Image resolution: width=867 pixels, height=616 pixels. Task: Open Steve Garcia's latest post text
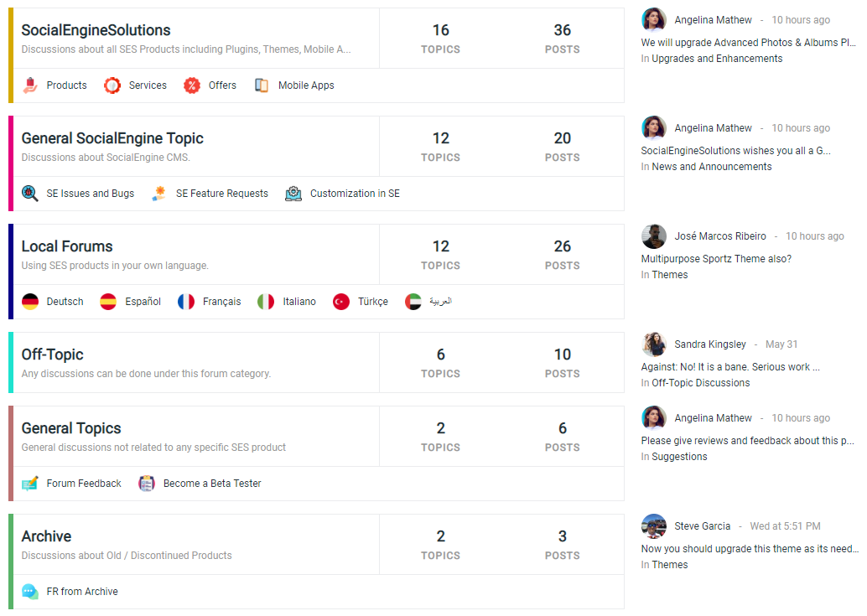pos(750,549)
